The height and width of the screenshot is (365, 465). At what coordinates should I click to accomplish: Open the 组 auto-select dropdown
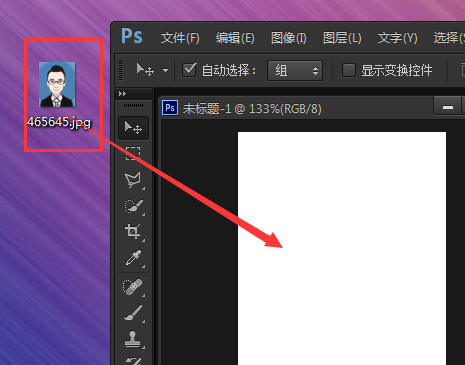pos(295,70)
